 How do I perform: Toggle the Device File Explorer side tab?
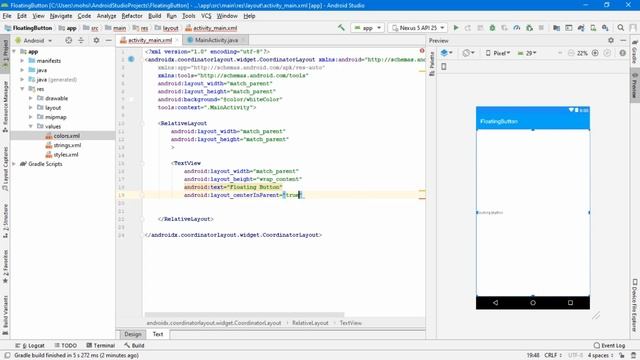(635, 305)
